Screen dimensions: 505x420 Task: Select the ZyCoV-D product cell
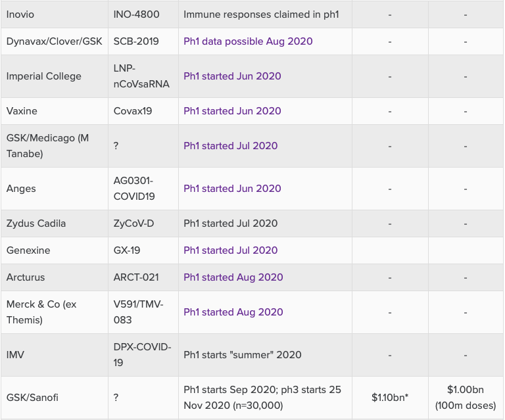tap(133, 223)
